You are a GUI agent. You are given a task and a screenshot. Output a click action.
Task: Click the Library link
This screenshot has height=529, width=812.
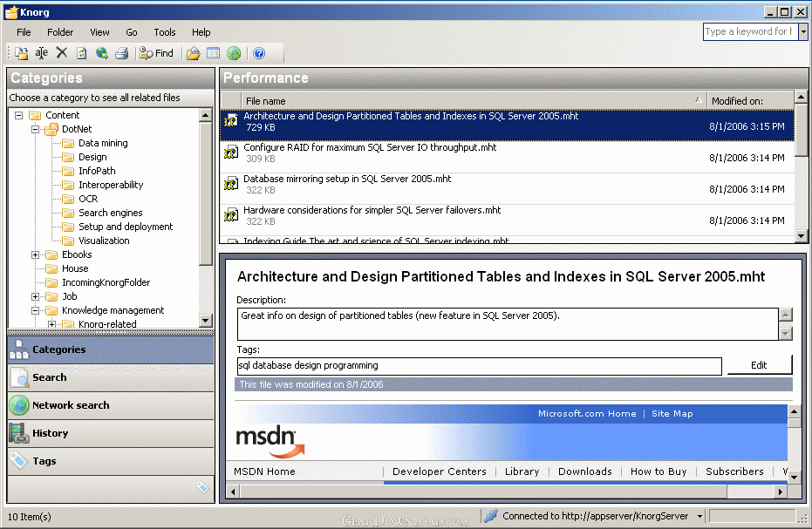(522, 471)
